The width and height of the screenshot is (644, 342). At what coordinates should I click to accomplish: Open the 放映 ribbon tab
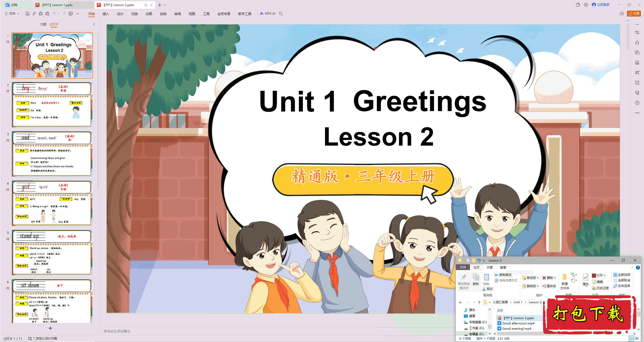(163, 14)
